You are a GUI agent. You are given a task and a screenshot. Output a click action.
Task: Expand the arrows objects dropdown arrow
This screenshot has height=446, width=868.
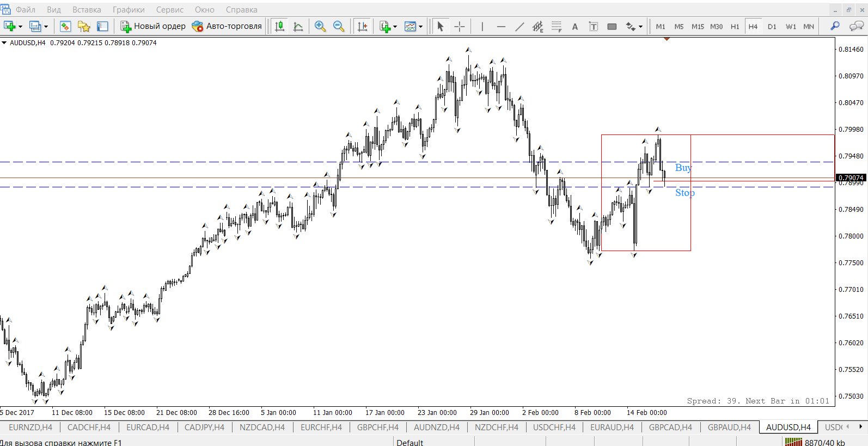point(641,26)
